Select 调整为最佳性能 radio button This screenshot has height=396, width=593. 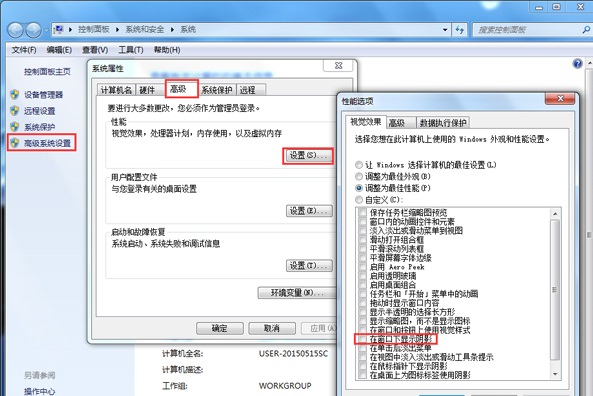point(359,188)
